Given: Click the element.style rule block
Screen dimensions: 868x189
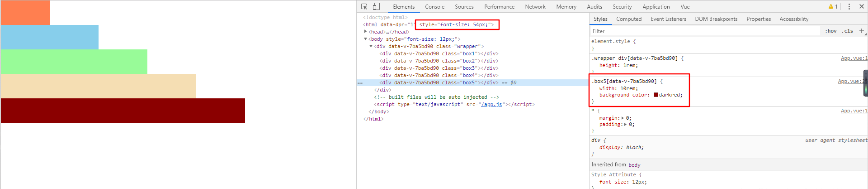Looking at the screenshot, I should [728, 45].
